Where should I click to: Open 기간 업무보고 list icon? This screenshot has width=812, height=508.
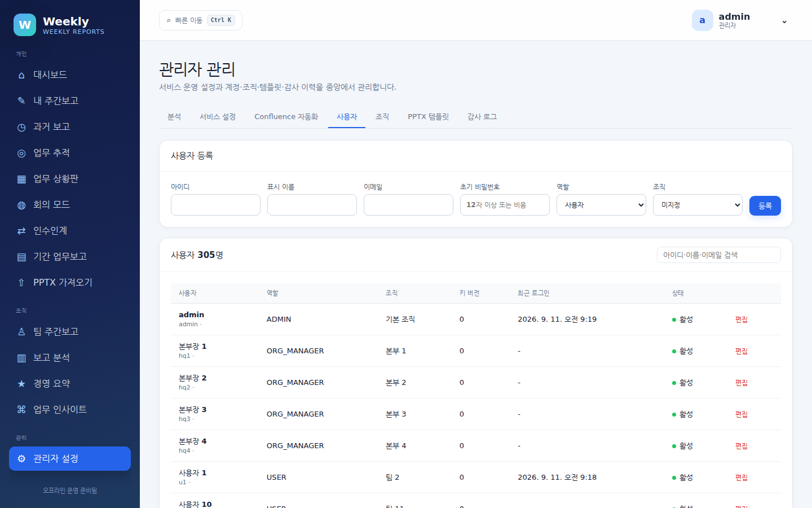pos(21,257)
